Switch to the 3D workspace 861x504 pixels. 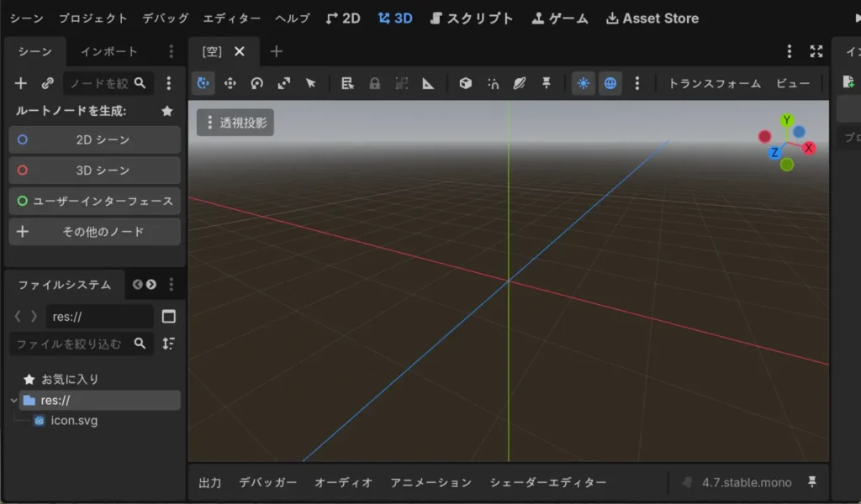coord(395,18)
